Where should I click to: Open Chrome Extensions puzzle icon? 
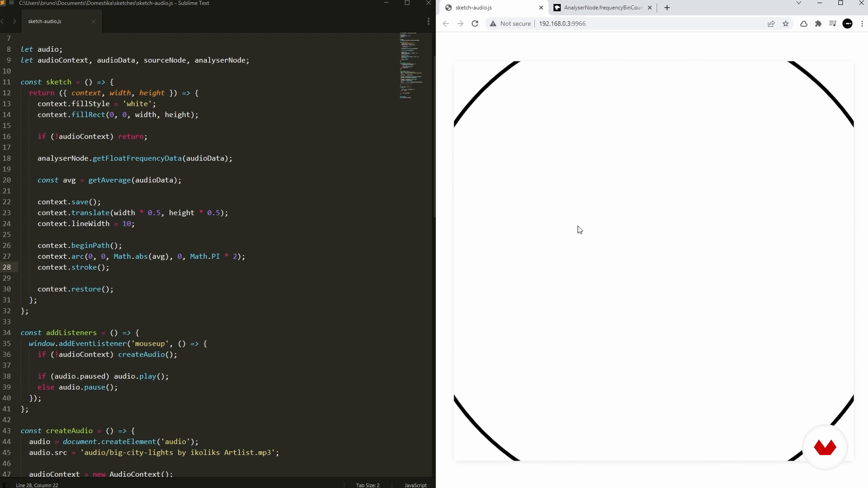[818, 23]
